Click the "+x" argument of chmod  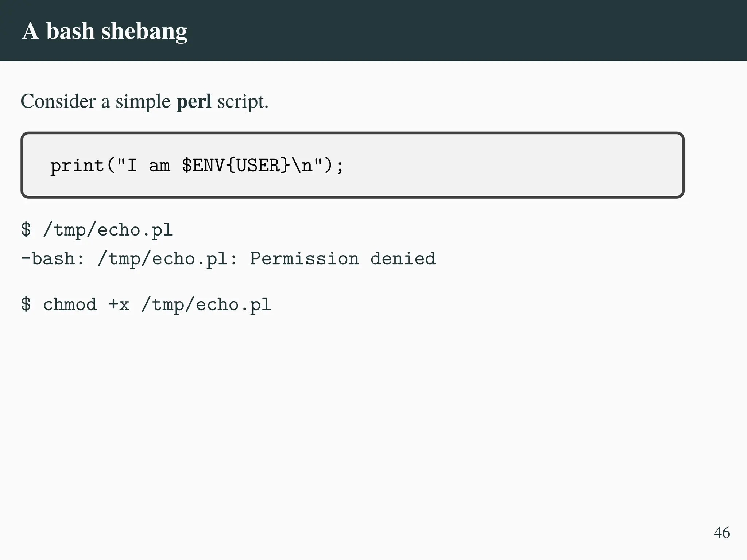119,304
